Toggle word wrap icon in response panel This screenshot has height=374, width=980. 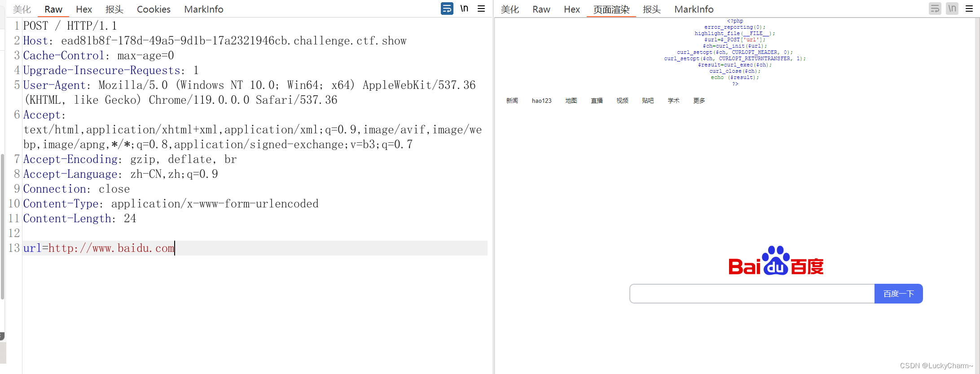click(x=935, y=9)
